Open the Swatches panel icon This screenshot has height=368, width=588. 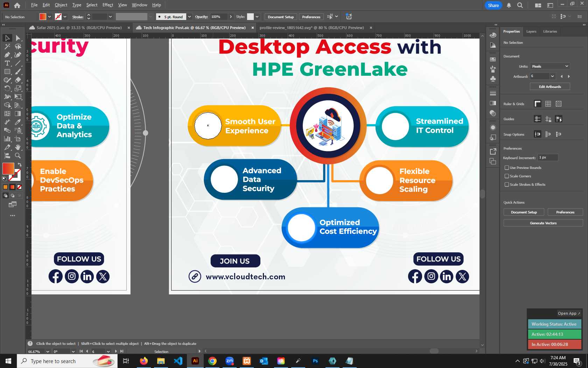pos(493,59)
